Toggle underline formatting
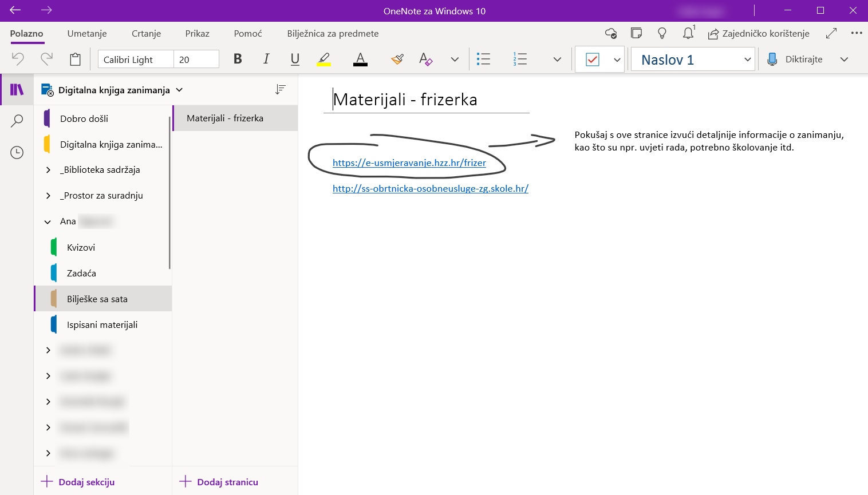This screenshot has width=868, height=495. click(295, 59)
